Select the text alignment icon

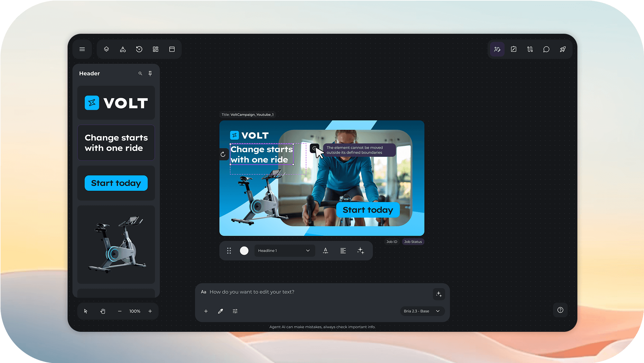343,250
